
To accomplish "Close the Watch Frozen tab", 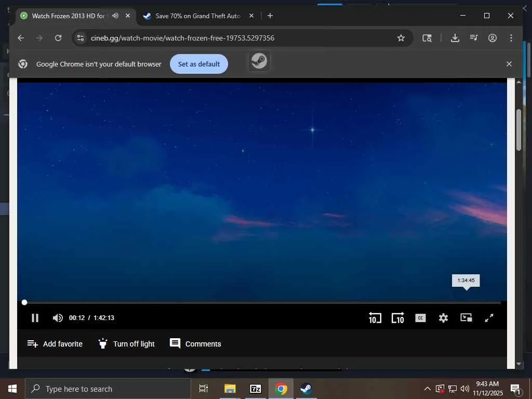I will (128, 16).
